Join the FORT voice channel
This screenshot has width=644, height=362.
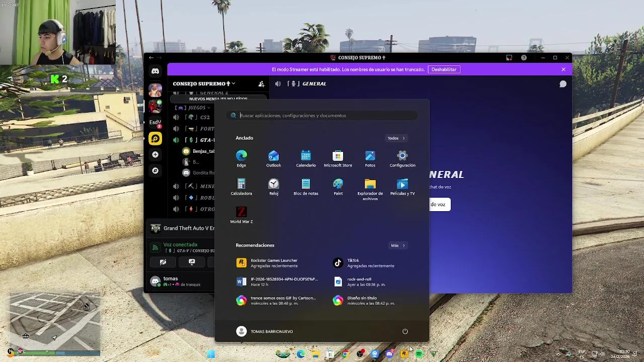click(193, 129)
